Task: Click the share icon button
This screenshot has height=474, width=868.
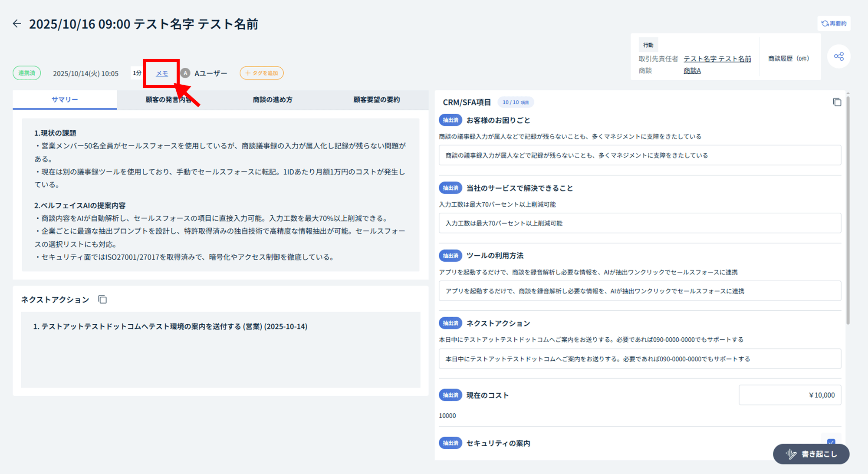Action: pos(838,56)
